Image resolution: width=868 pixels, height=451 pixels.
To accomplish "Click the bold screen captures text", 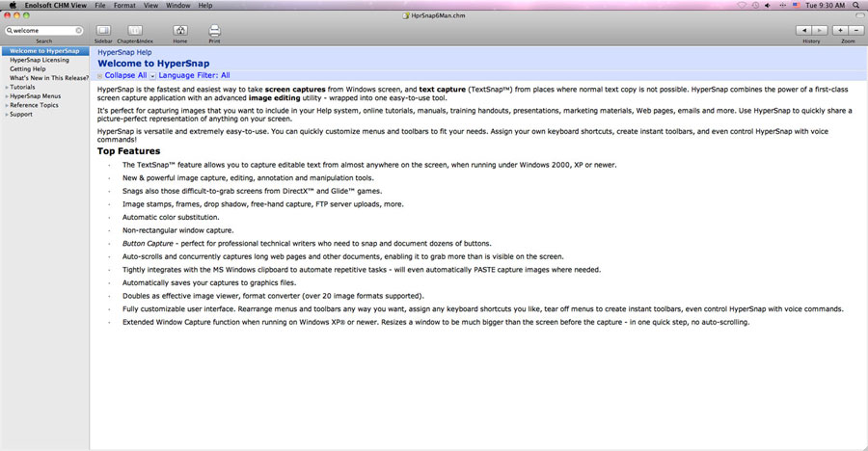I will (295, 89).
